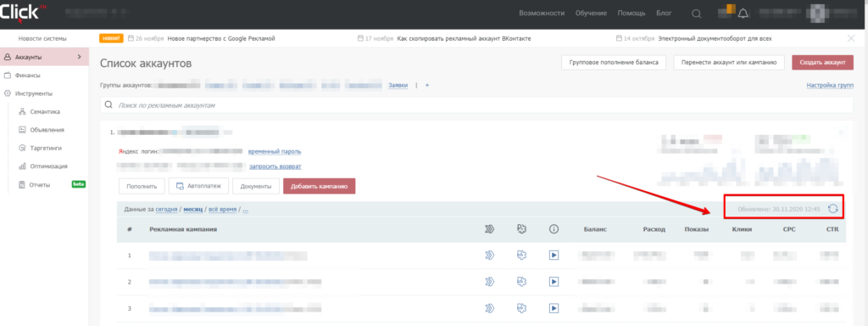868x326 pixels.
Task: Show data for сегодня
Action: click(x=166, y=210)
